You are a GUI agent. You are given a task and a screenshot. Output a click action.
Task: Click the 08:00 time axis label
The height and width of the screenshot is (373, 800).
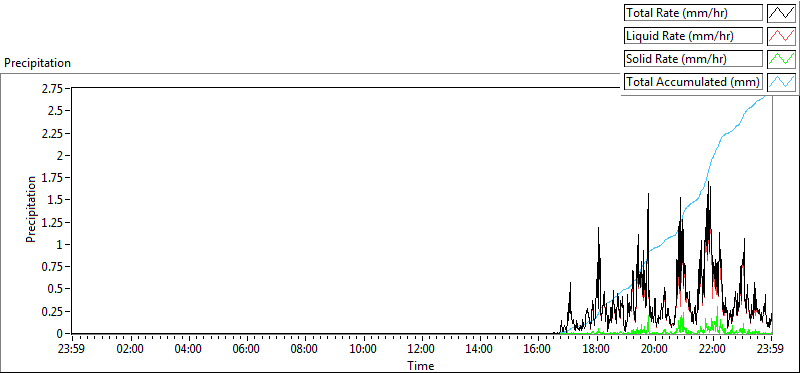pyautogui.click(x=305, y=350)
